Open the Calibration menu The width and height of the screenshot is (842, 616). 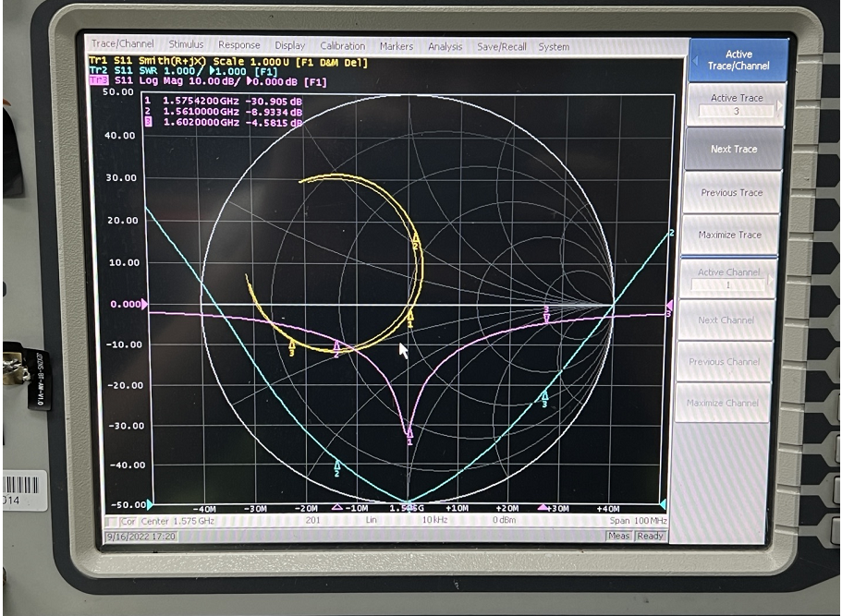[x=342, y=46]
